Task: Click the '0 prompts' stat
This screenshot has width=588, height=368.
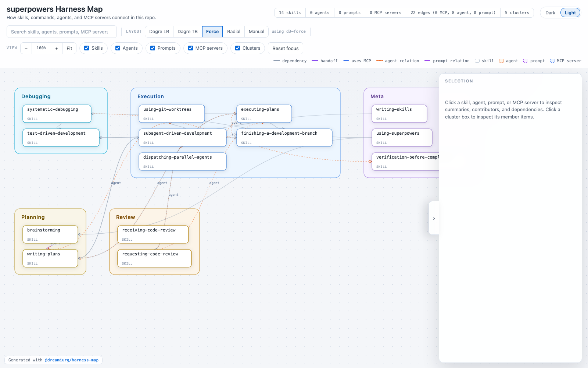Action: coord(350,13)
